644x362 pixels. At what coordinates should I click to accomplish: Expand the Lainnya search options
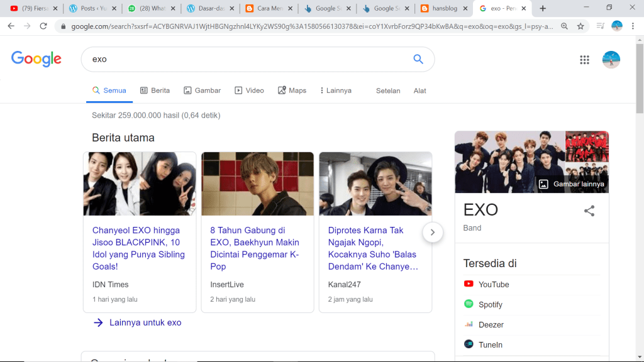pos(335,90)
